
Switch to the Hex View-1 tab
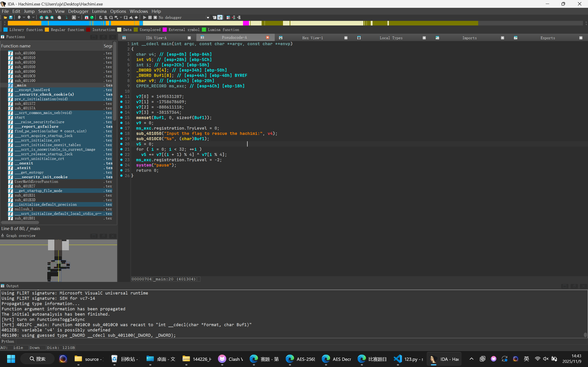point(312,38)
